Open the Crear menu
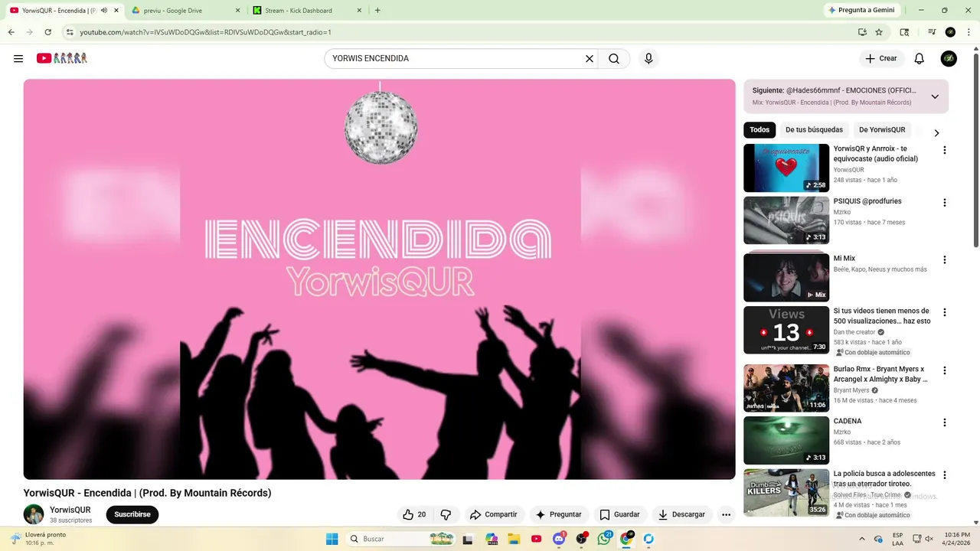 [881, 58]
